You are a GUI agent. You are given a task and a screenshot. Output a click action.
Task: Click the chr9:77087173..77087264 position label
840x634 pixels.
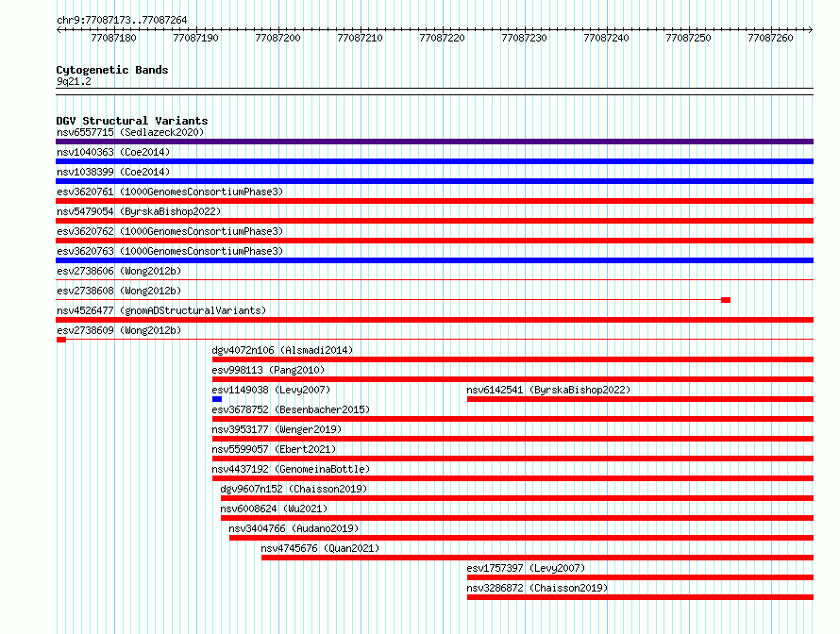[122, 20]
